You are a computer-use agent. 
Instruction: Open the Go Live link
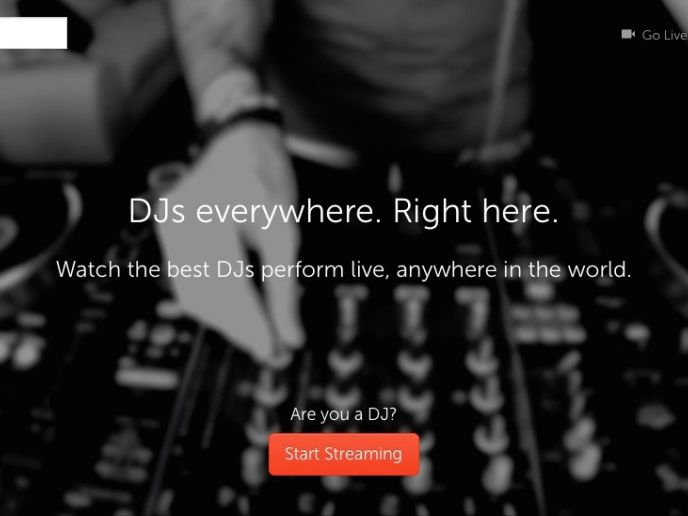655,35
